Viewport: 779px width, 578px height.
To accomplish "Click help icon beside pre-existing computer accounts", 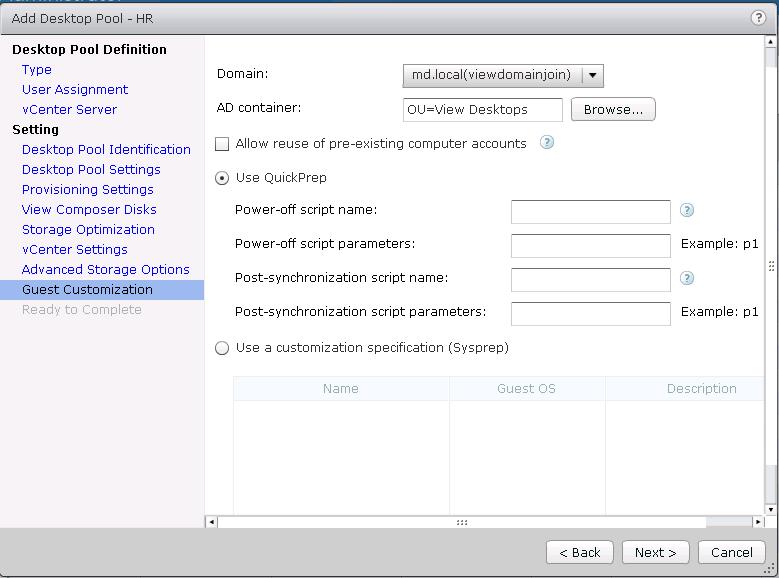I will (547, 143).
